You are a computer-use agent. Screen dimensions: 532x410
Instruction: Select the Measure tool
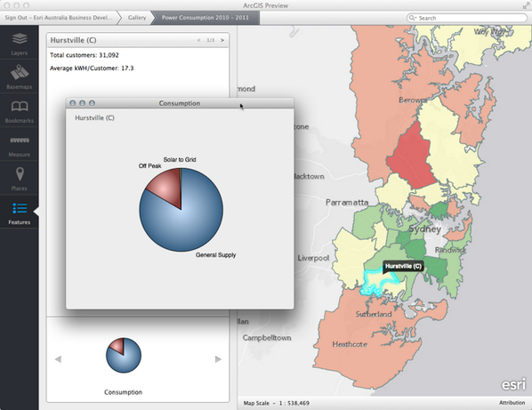[x=20, y=144]
